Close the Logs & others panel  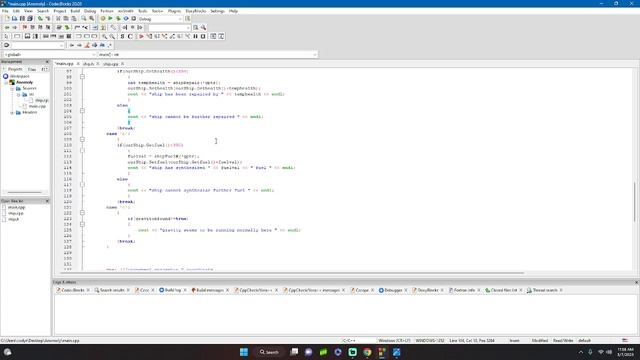(636, 282)
